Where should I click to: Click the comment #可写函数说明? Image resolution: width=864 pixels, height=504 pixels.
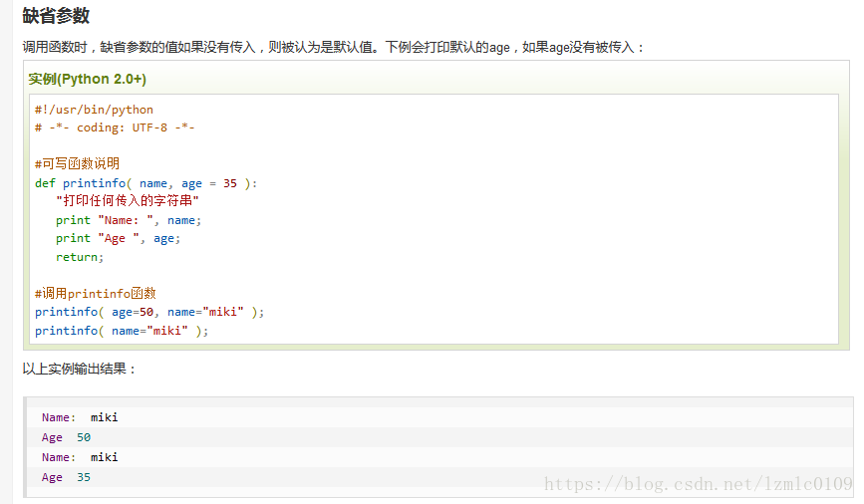click(x=77, y=163)
